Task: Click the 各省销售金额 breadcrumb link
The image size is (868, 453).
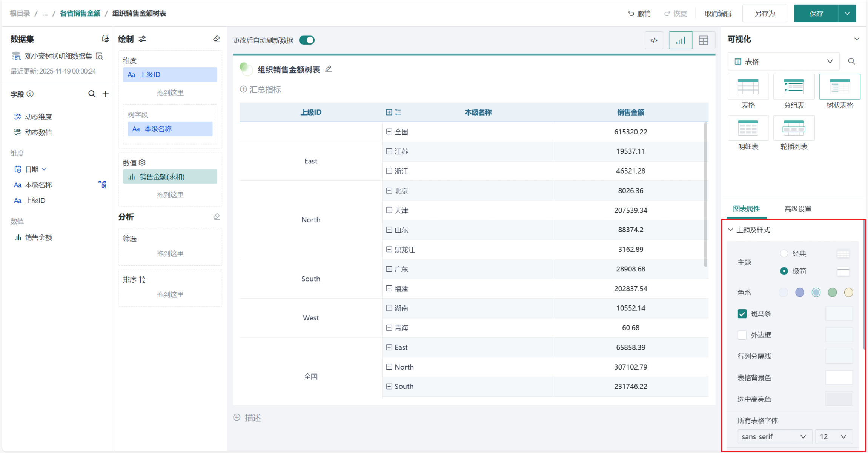Action: tap(80, 14)
